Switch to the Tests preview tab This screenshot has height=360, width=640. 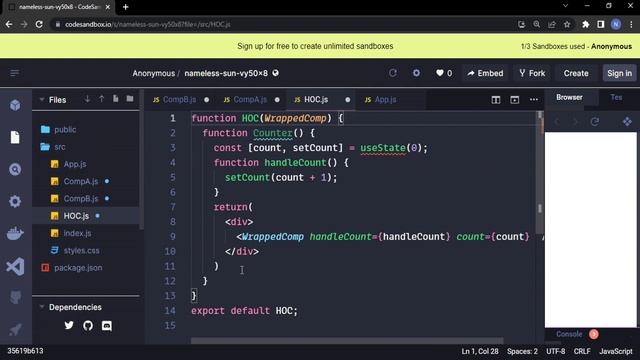coord(616,98)
